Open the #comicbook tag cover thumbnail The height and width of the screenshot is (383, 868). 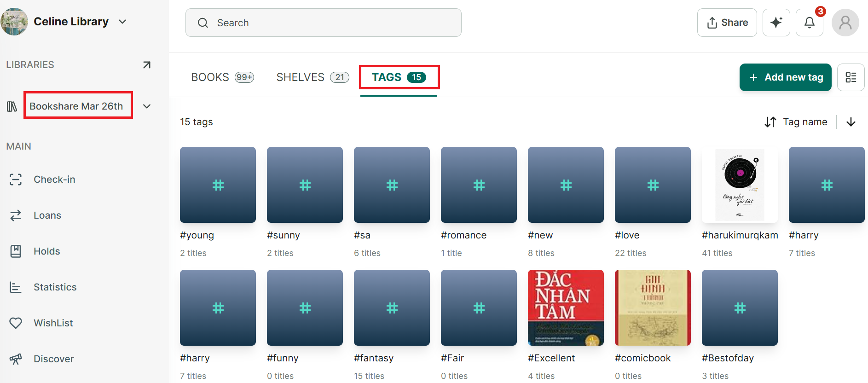point(653,308)
